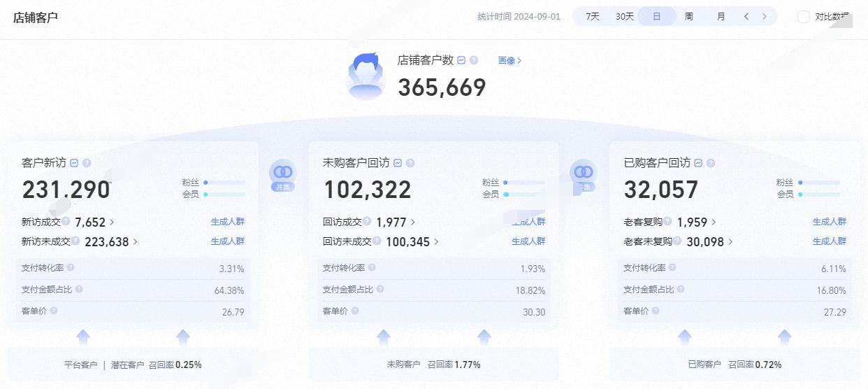
Task: Click the trend chart icon beside 店铺客户数
Action: click(x=461, y=60)
